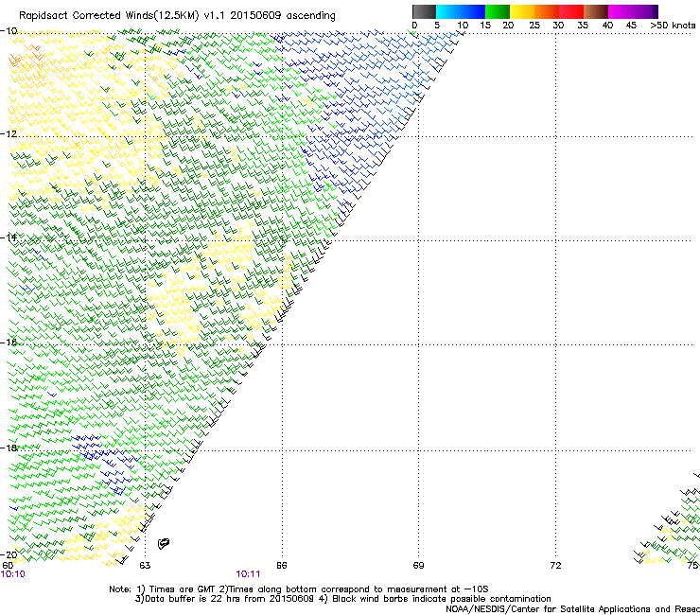This screenshot has height=615, width=700.
Task: Select the gray 0-5 knots legend segment
Action: [424, 11]
